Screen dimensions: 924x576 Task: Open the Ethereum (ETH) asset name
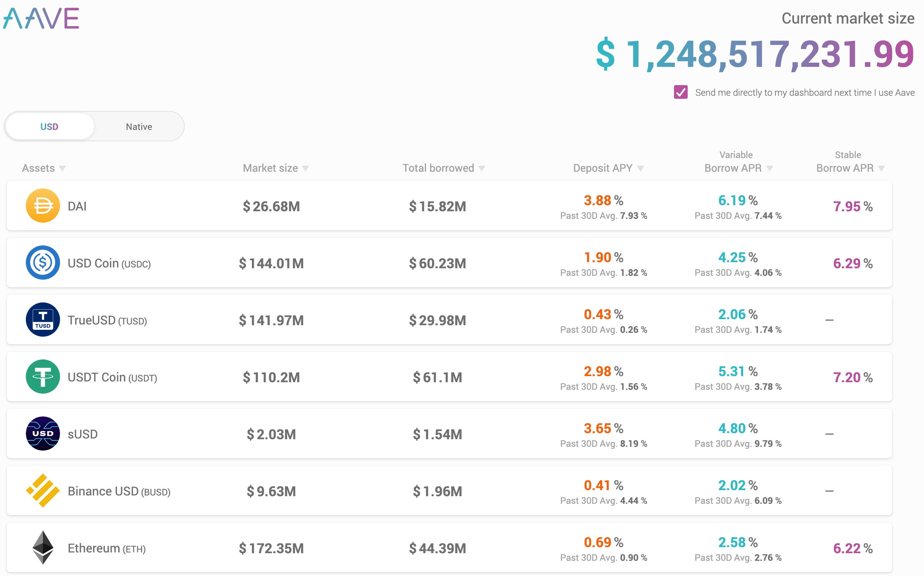[107, 548]
